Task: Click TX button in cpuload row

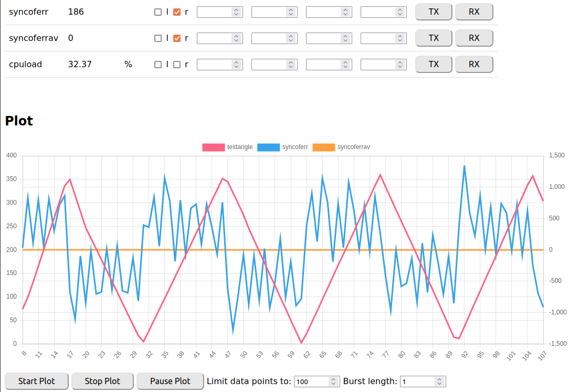Action: (434, 64)
